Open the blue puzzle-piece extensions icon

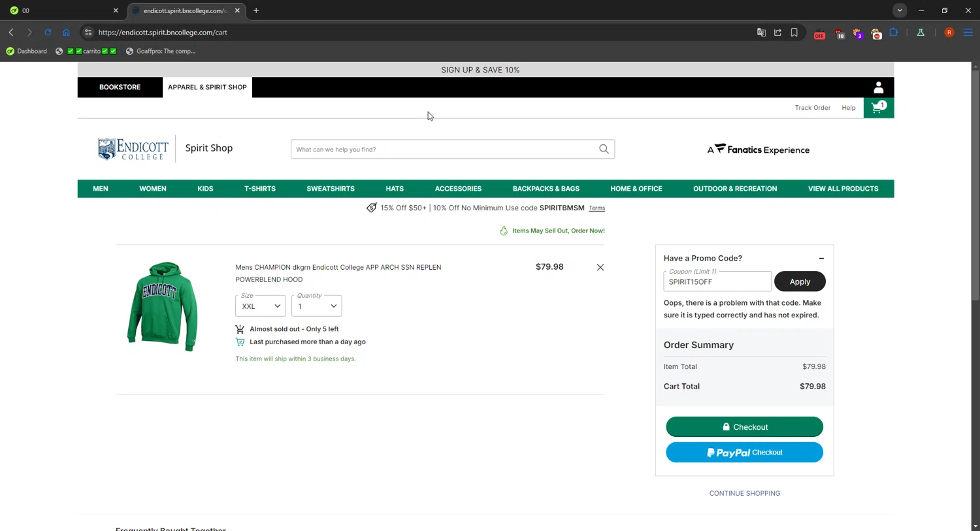tap(894, 32)
